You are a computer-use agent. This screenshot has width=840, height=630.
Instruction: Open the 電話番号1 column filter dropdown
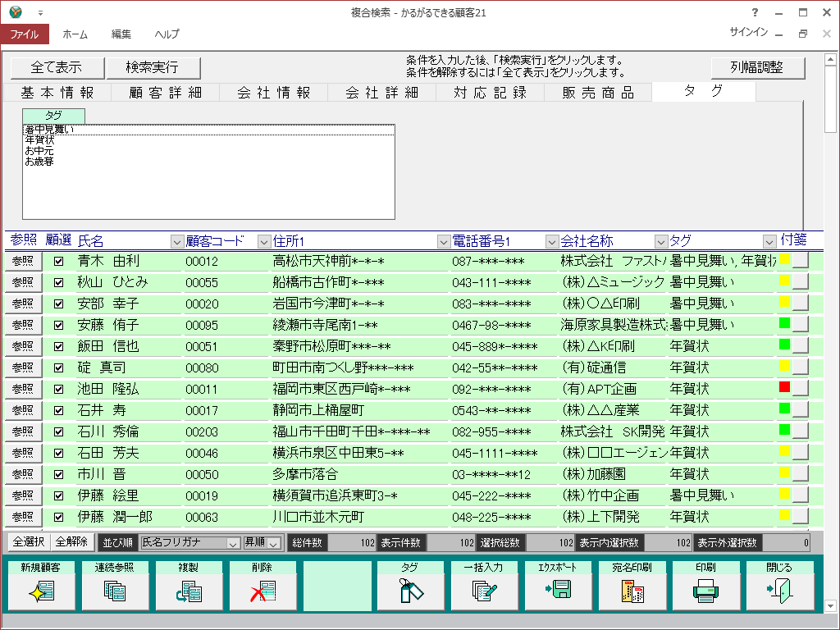point(552,242)
